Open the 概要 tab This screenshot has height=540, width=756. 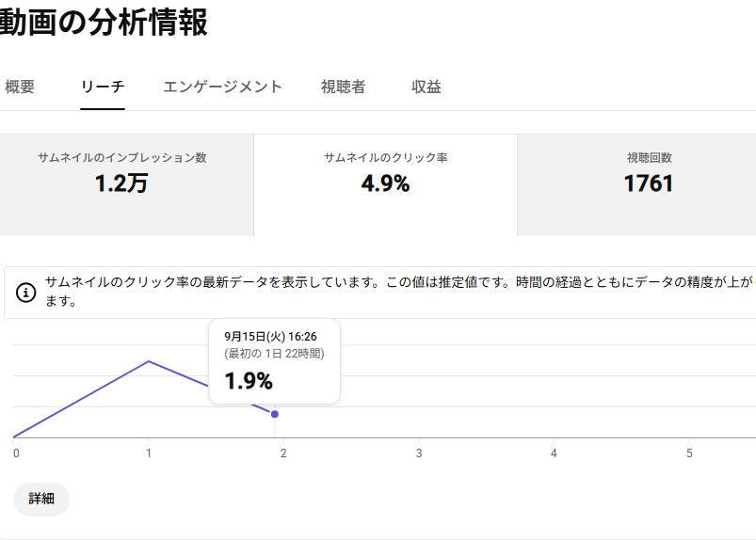20,87
